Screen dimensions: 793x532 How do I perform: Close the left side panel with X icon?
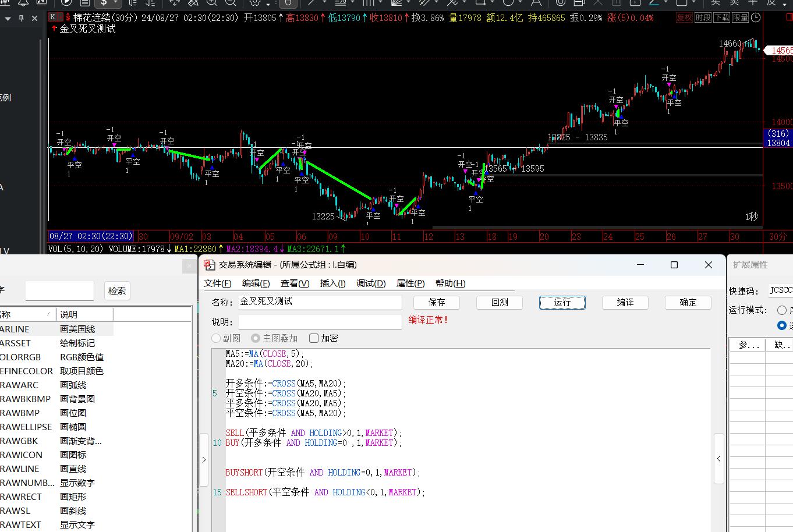pyautogui.click(x=35, y=18)
